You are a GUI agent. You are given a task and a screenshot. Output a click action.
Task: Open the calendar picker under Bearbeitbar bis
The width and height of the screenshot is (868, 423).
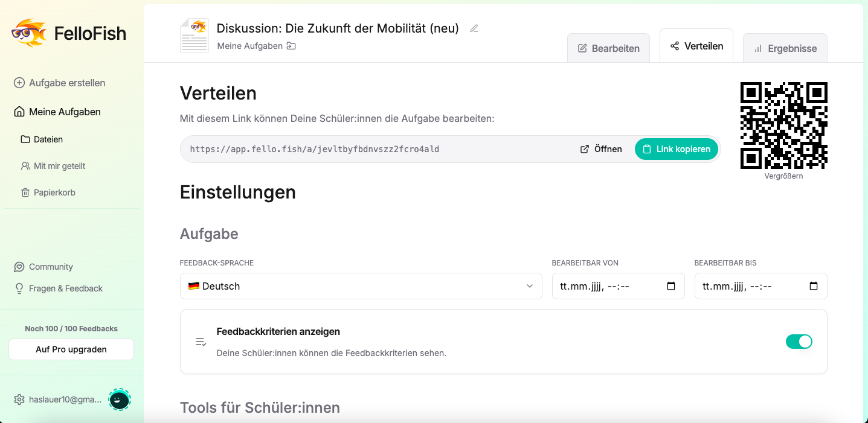tap(813, 286)
